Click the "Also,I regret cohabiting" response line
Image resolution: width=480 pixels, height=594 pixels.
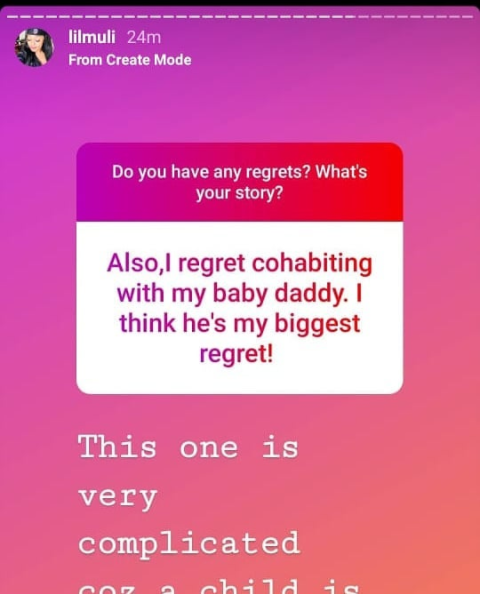point(239,263)
